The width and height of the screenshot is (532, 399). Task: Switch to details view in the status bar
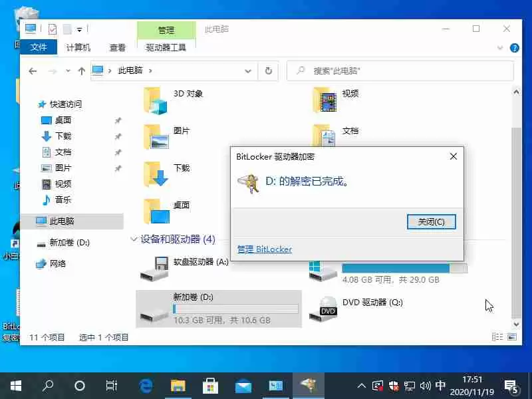tap(499, 336)
